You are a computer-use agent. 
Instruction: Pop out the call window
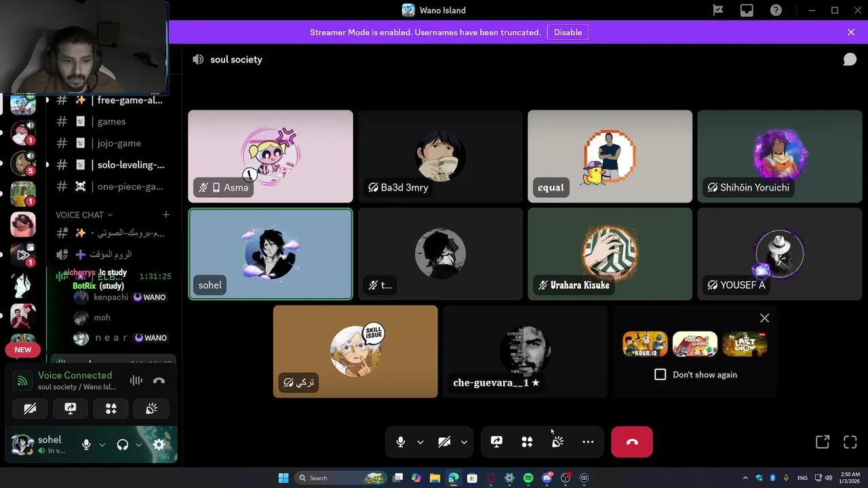(823, 442)
